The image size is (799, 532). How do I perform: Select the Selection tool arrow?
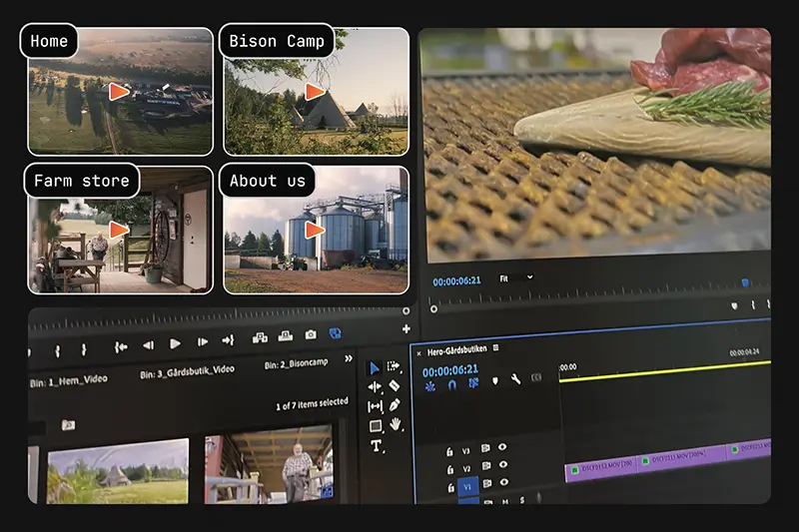[374, 368]
